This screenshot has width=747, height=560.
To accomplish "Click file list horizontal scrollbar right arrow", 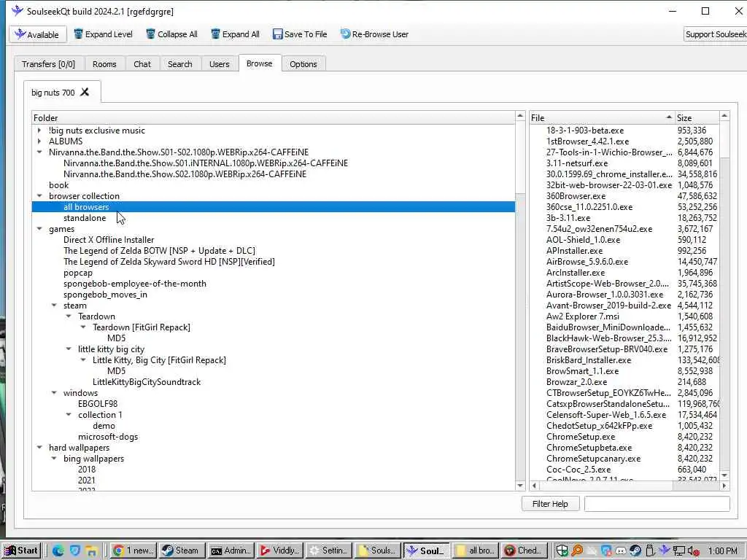I will coord(724,486).
